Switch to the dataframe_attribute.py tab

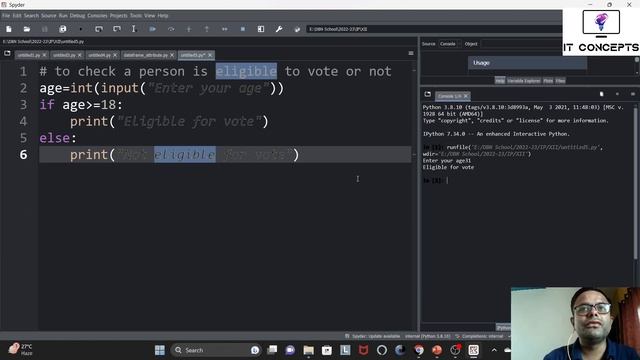[146, 55]
